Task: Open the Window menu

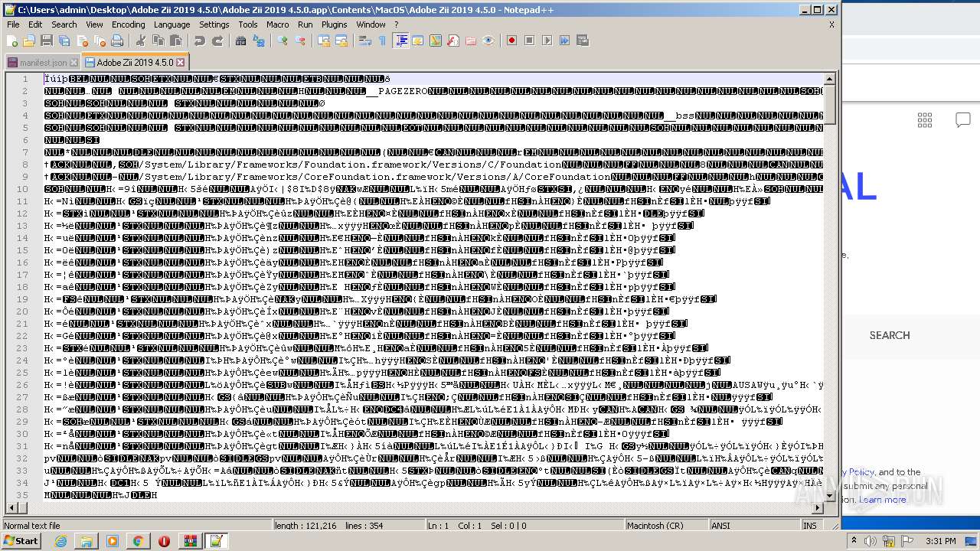Action: point(371,24)
